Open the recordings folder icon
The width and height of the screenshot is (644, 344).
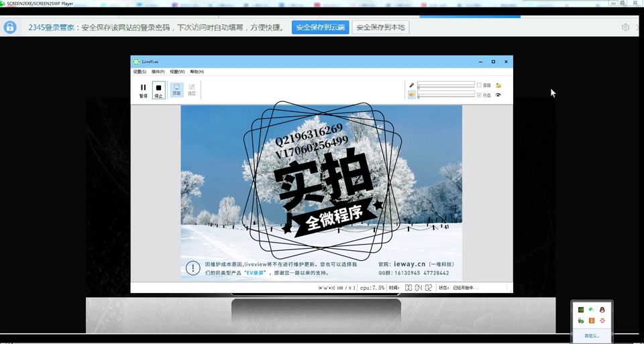(498, 85)
